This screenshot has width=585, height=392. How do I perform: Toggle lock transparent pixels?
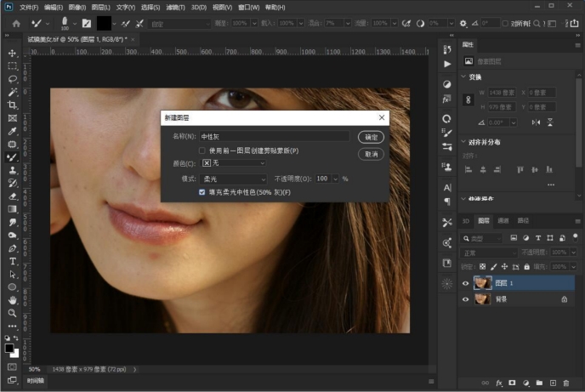482,267
